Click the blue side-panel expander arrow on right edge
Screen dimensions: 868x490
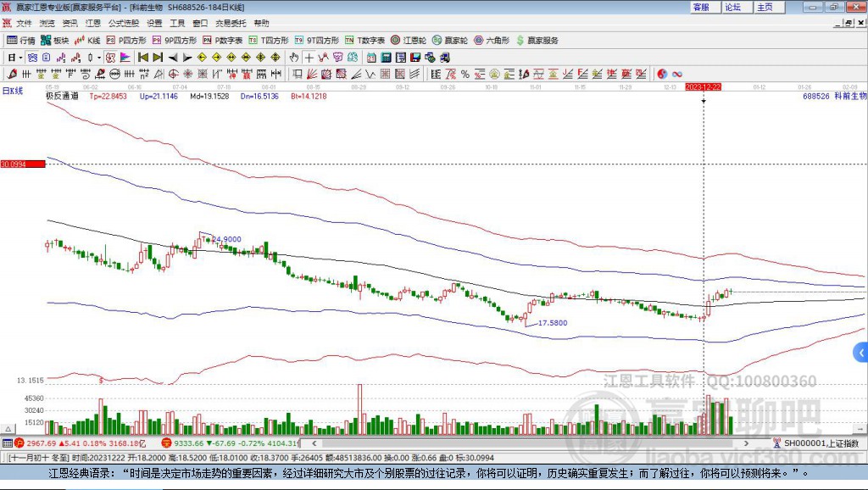tap(861, 353)
